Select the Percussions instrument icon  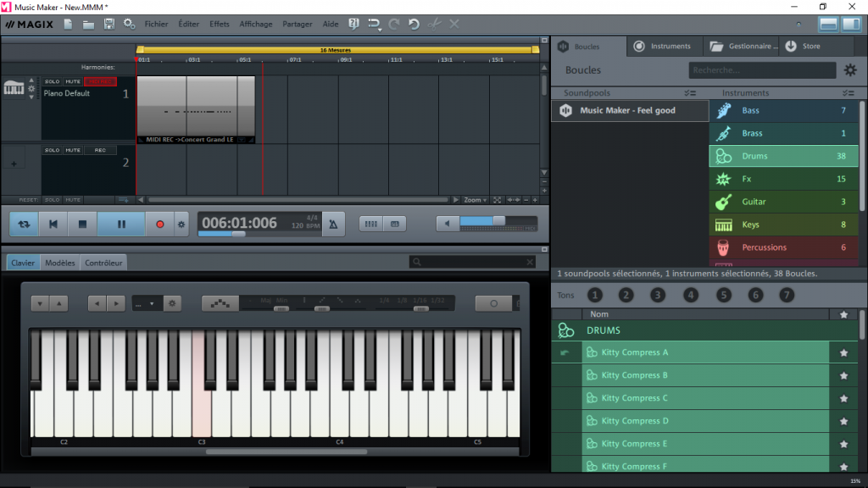[723, 247]
